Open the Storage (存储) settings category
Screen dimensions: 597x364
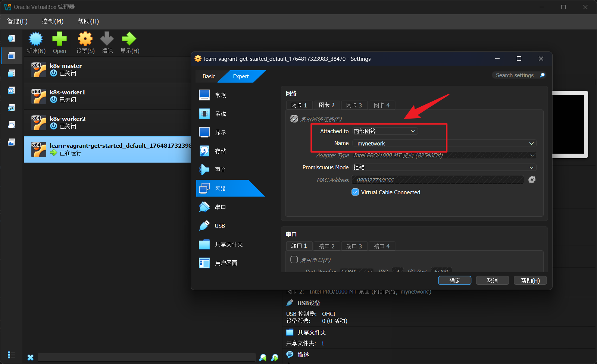pyautogui.click(x=220, y=151)
